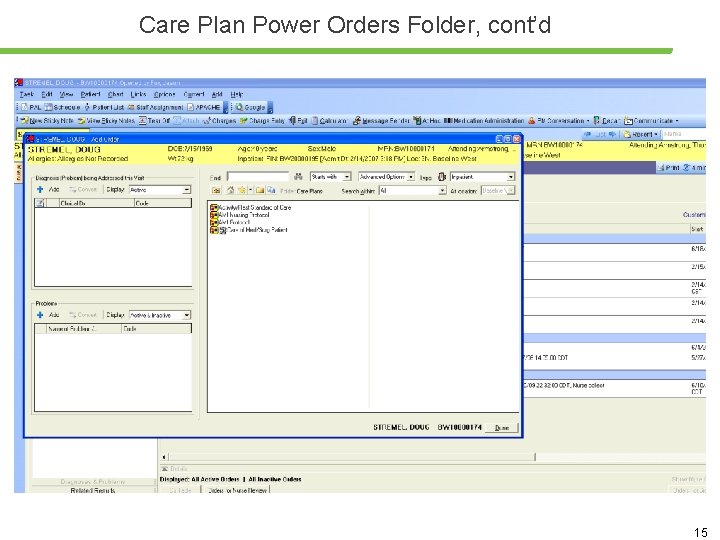Open the favorites star dropdown arrow

tap(250, 190)
